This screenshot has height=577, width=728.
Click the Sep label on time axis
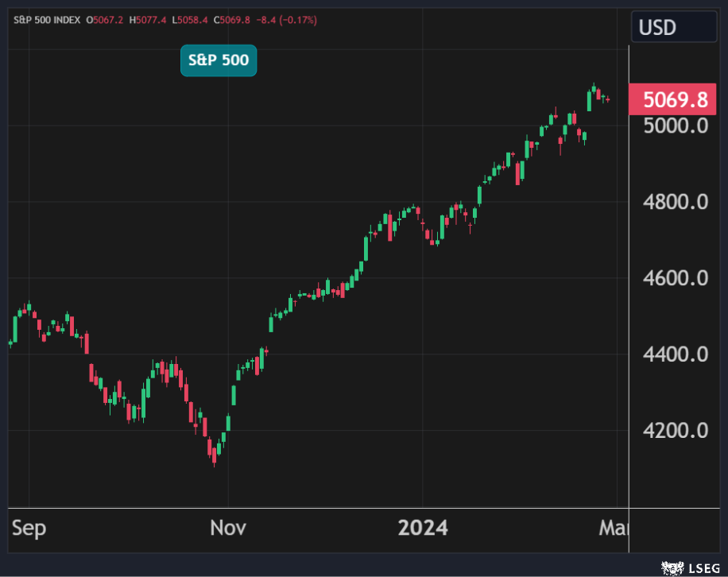click(x=28, y=528)
